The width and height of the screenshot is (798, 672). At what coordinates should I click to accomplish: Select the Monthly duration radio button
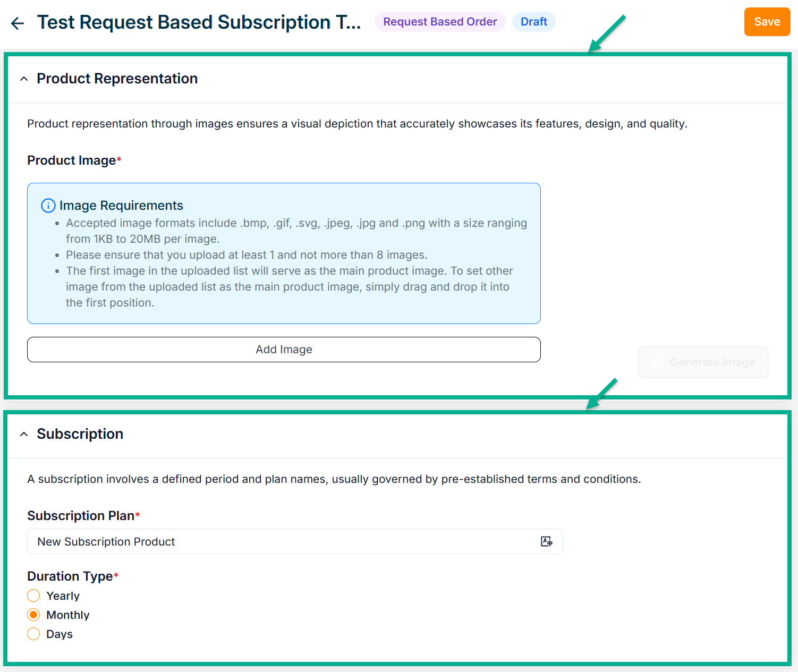point(33,615)
